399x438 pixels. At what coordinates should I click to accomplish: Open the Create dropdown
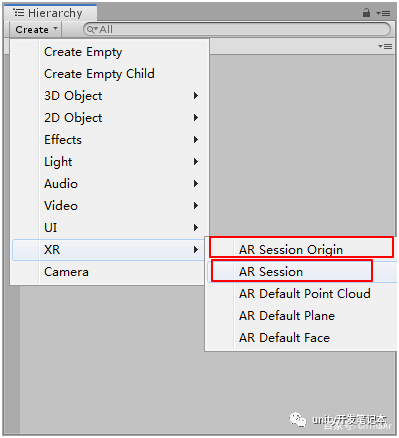[36, 30]
